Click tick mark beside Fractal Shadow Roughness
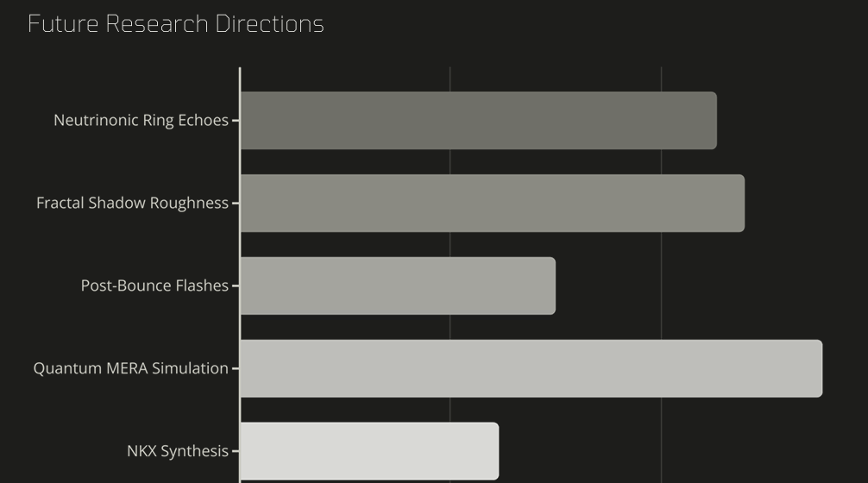 coord(236,203)
